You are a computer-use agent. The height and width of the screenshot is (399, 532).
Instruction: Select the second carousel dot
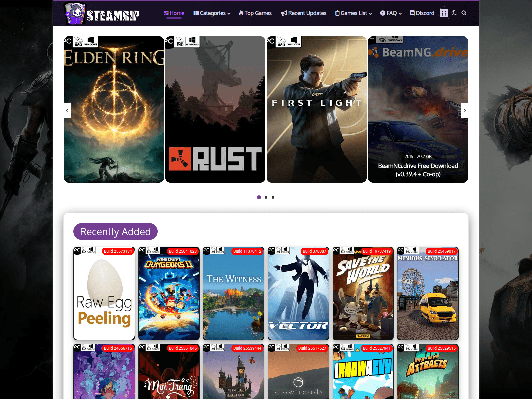[x=266, y=197]
